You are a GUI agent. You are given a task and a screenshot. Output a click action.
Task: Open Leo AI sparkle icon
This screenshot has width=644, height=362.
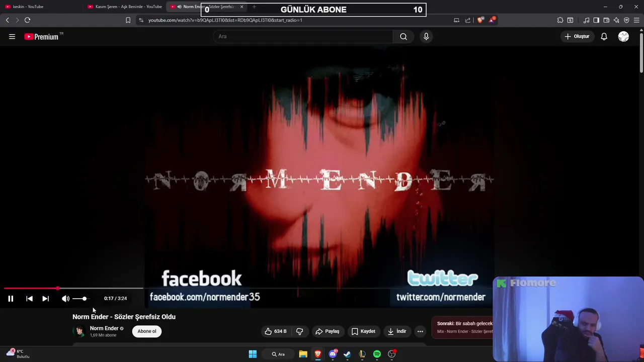616,20
